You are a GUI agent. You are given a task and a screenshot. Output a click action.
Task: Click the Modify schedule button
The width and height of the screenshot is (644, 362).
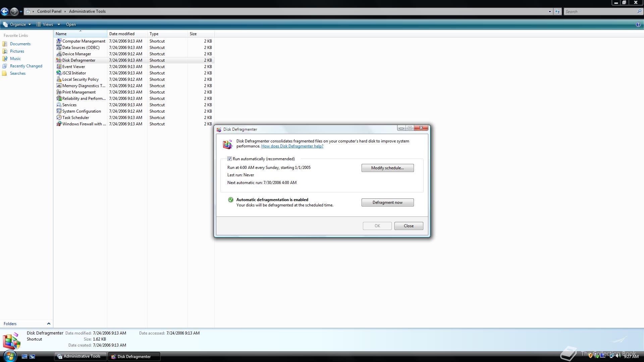pos(387,168)
